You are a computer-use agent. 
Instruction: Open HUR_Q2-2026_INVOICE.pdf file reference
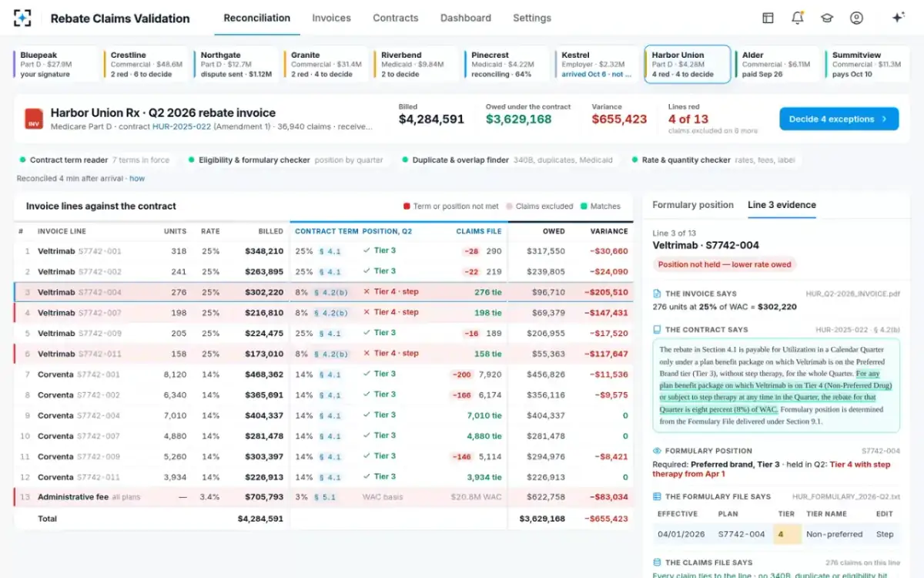853,294
